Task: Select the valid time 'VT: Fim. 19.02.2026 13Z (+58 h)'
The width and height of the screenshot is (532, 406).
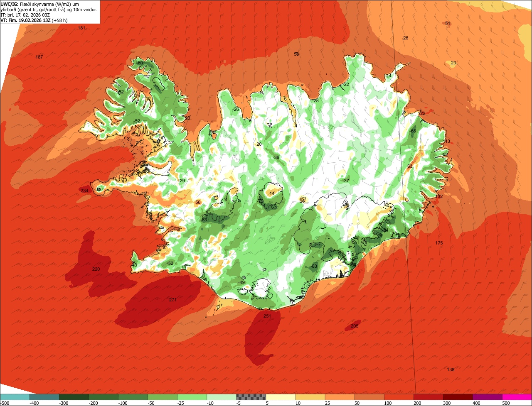Action: (34, 20)
